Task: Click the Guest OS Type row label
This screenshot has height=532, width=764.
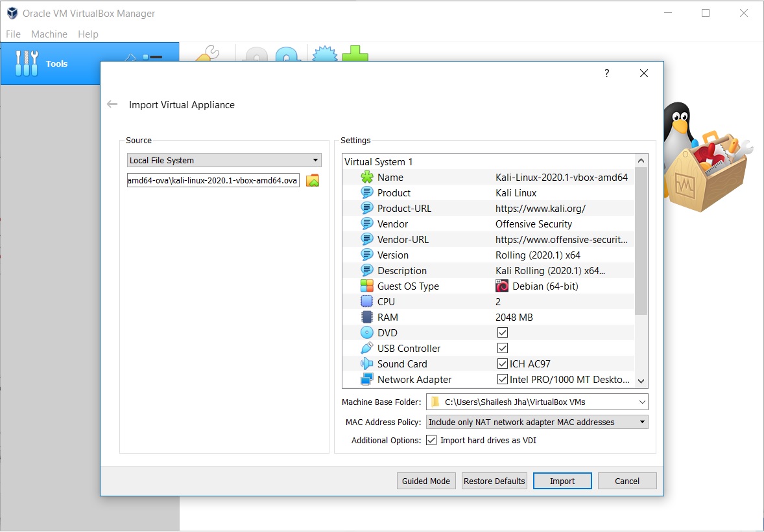Action: pyautogui.click(x=408, y=286)
